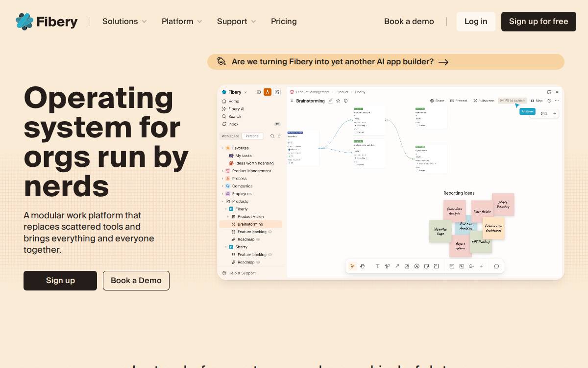Click the comment bubble tool
This screenshot has height=368, width=588.
[496, 266]
